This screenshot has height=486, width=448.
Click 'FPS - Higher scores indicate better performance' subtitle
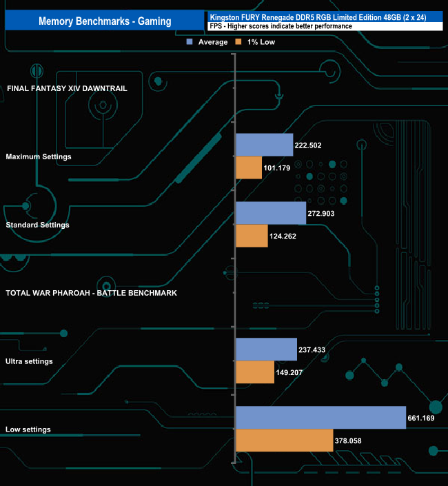tap(281, 26)
